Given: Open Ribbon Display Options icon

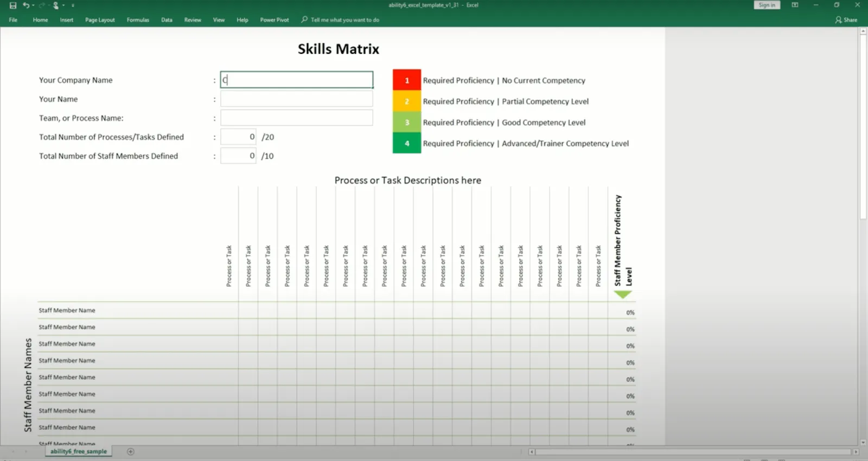Looking at the screenshot, I should [795, 5].
